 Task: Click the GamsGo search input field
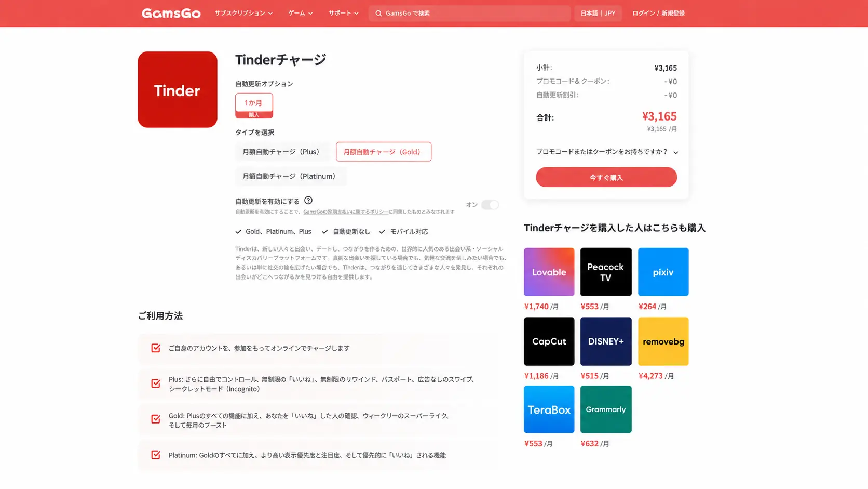[x=469, y=14]
